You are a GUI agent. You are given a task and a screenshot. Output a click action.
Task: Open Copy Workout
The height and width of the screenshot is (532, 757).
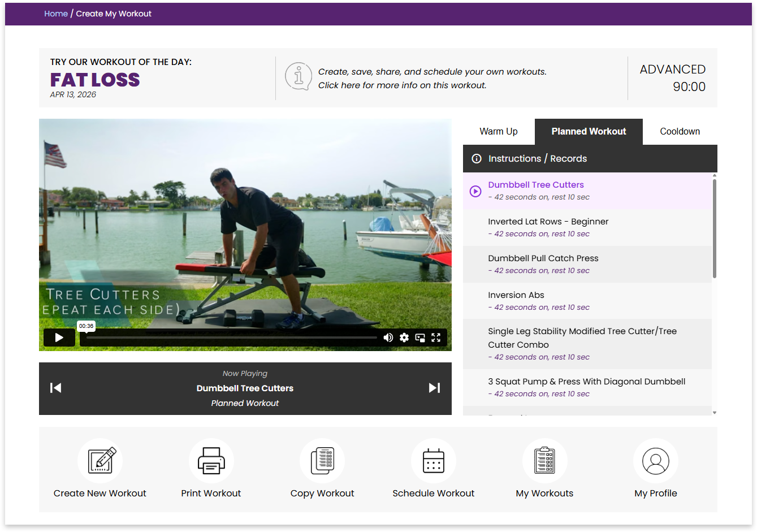click(322, 461)
